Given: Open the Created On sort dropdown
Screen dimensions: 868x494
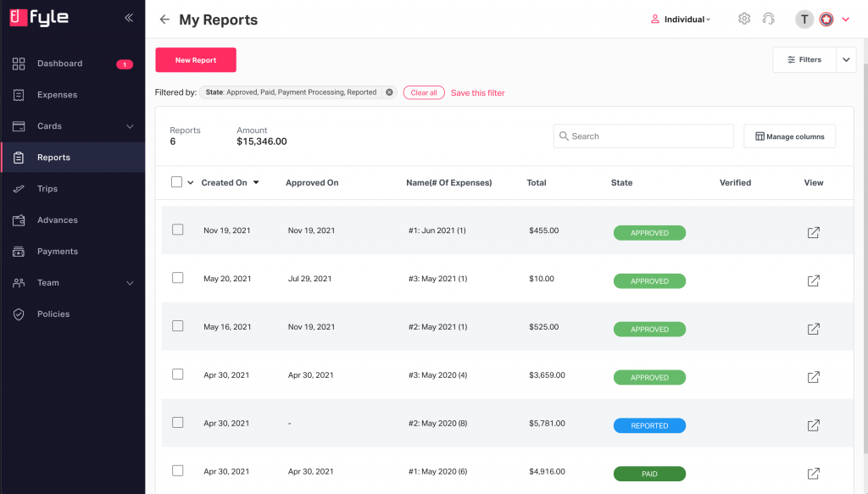Looking at the screenshot, I should (x=254, y=181).
